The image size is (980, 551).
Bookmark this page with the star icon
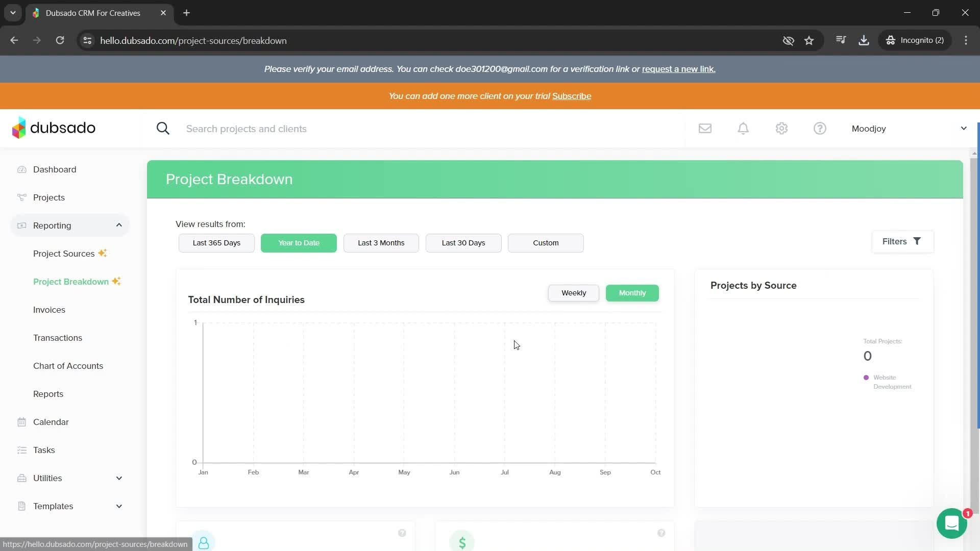pos(809,40)
